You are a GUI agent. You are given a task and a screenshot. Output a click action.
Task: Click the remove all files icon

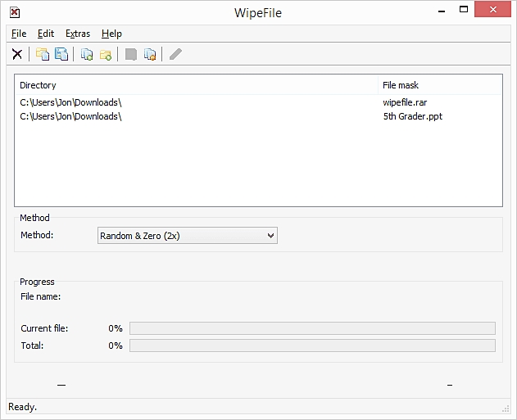tap(150, 54)
